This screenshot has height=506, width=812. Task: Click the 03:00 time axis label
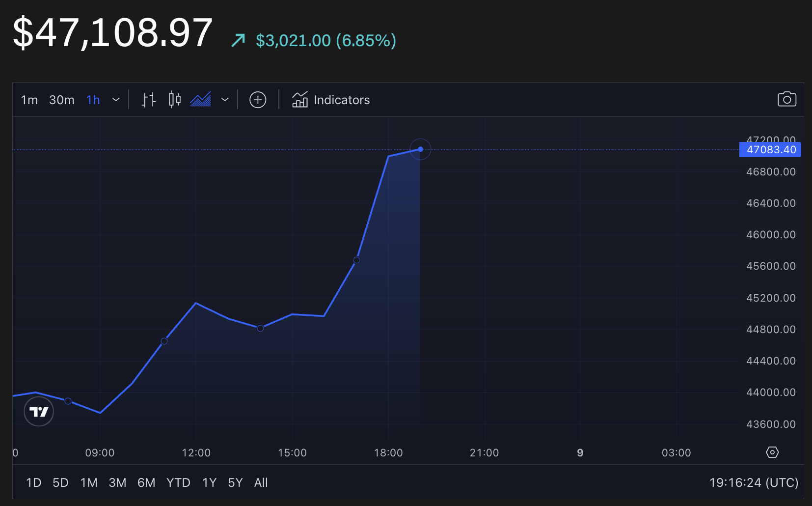[x=676, y=452]
